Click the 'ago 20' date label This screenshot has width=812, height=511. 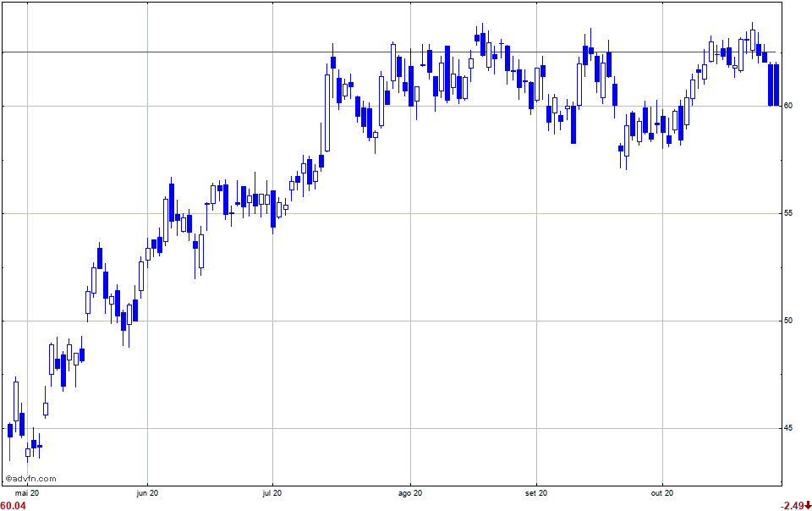[x=410, y=493]
